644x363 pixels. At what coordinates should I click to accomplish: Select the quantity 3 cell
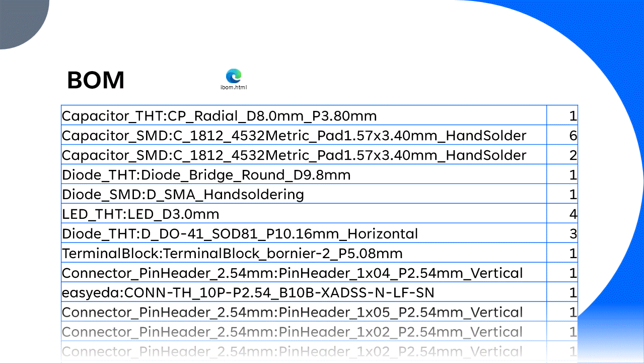(x=562, y=234)
